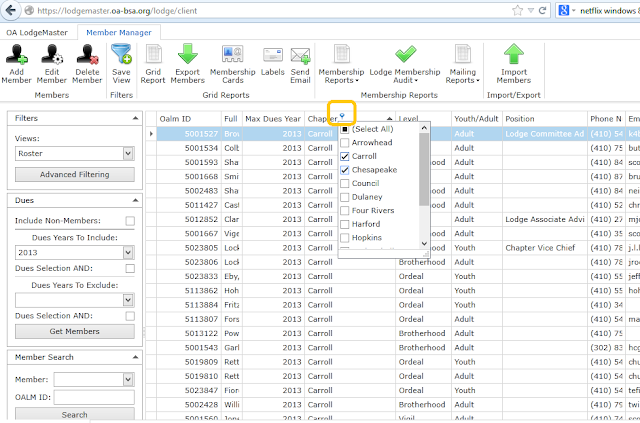Check the Arrowhead chapter filter
Image resolution: width=640 pixels, height=423 pixels.
click(x=345, y=142)
